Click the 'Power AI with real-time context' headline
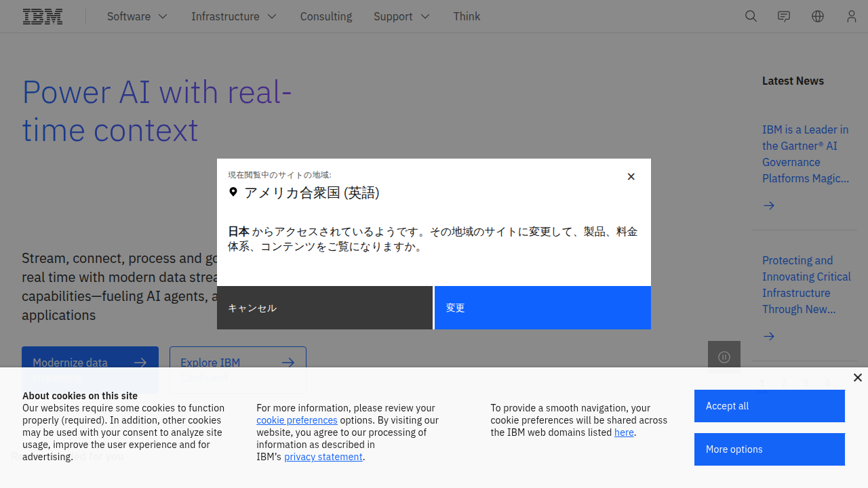The width and height of the screenshot is (868, 488). click(x=157, y=110)
